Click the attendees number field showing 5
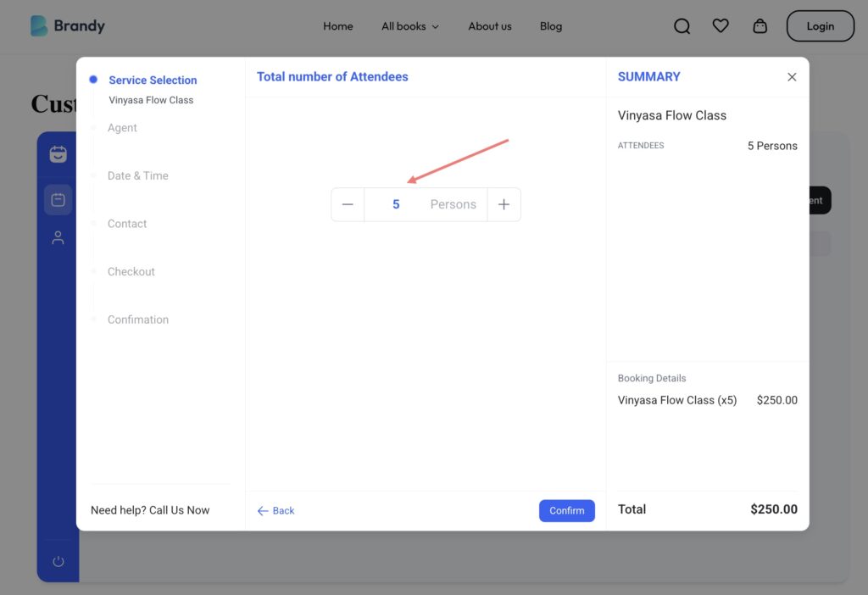 pos(396,204)
